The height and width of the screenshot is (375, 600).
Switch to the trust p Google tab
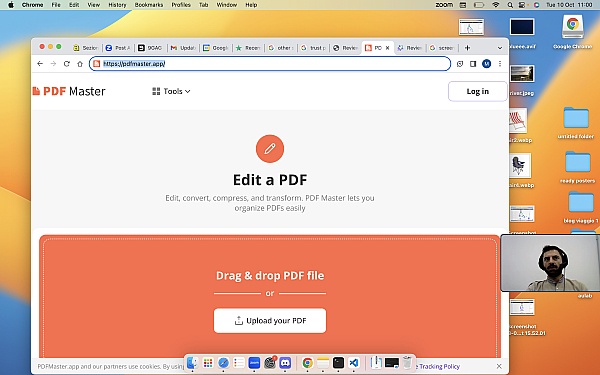pyautogui.click(x=314, y=48)
